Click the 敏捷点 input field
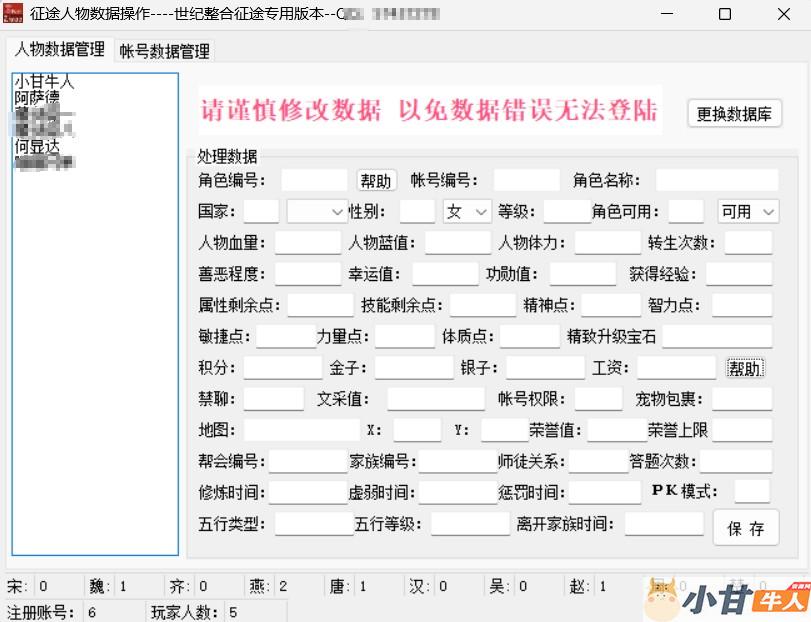The height and width of the screenshot is (622, 811). [x=286, y=337]
